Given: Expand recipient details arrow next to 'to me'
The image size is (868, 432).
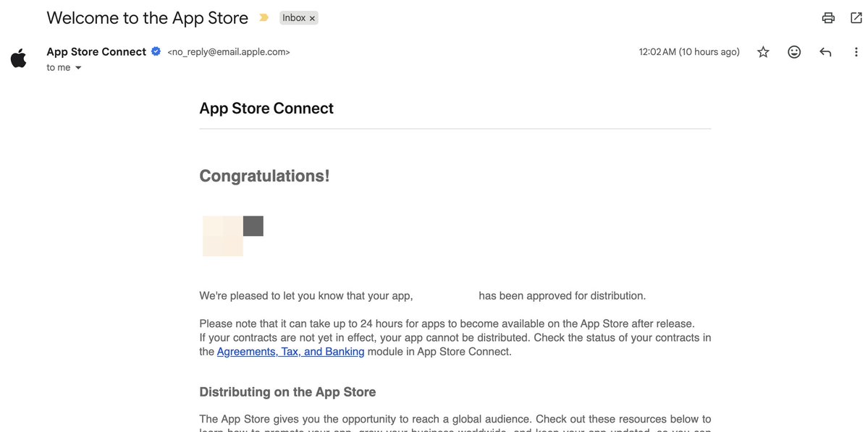Looking at the screenshot, I should tap(78, 67).
